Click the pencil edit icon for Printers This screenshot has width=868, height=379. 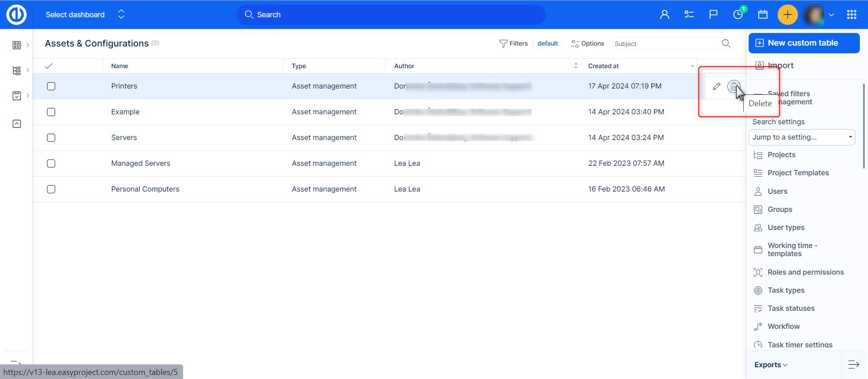(x=717, y=86)
